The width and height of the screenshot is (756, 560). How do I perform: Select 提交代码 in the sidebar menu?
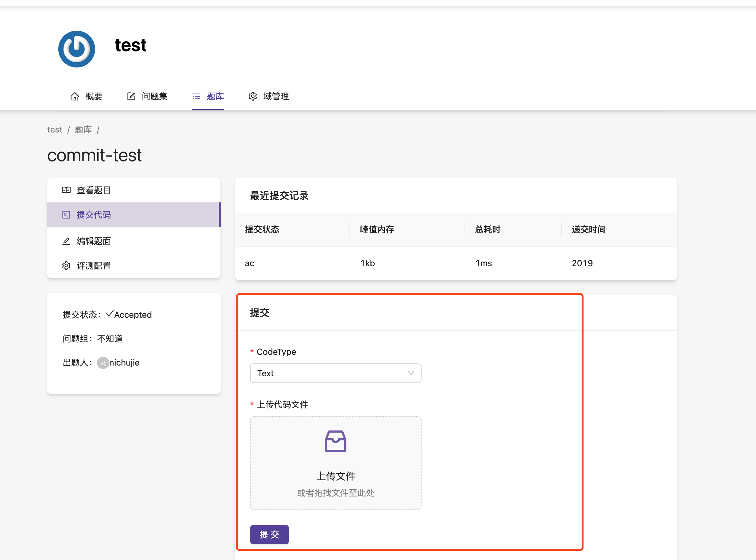point(94,215)
